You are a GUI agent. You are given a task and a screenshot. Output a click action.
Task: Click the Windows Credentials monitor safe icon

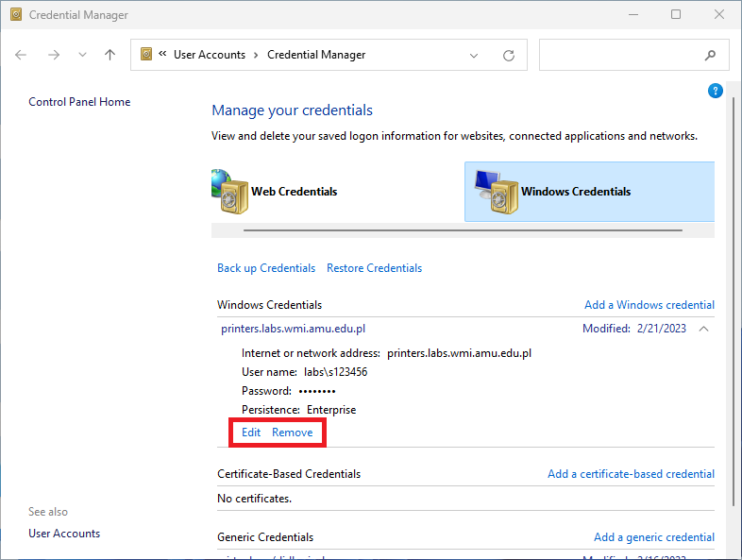point(497,192)
